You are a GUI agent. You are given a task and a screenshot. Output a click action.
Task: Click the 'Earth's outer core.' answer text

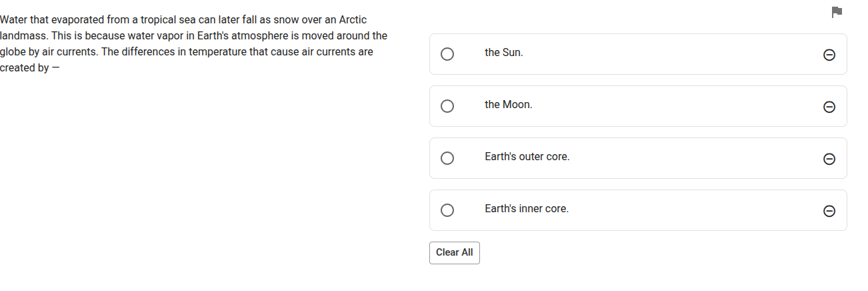tap(527, 157)
